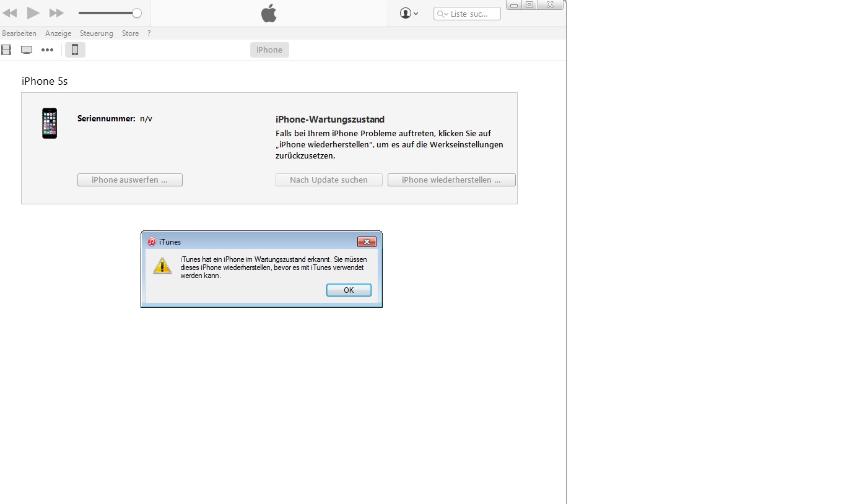Confirm the iTunes dialog with OK
This screenshot has width=862, height=504.
click(349, 290)
